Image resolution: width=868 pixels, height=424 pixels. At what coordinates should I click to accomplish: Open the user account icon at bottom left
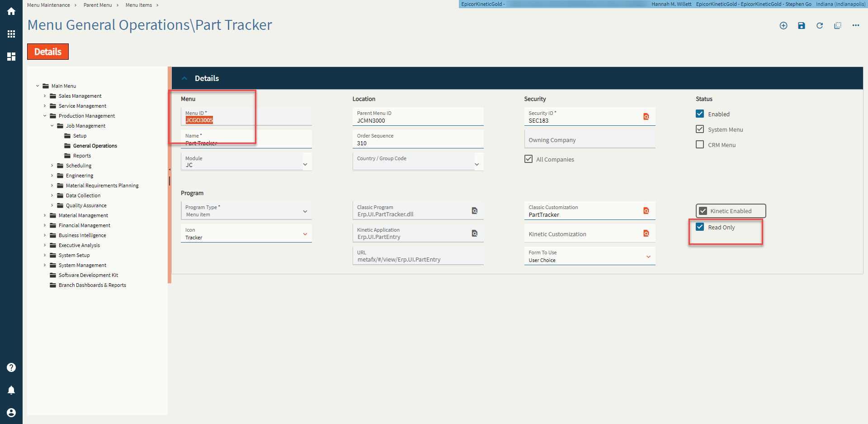[11, 413]
